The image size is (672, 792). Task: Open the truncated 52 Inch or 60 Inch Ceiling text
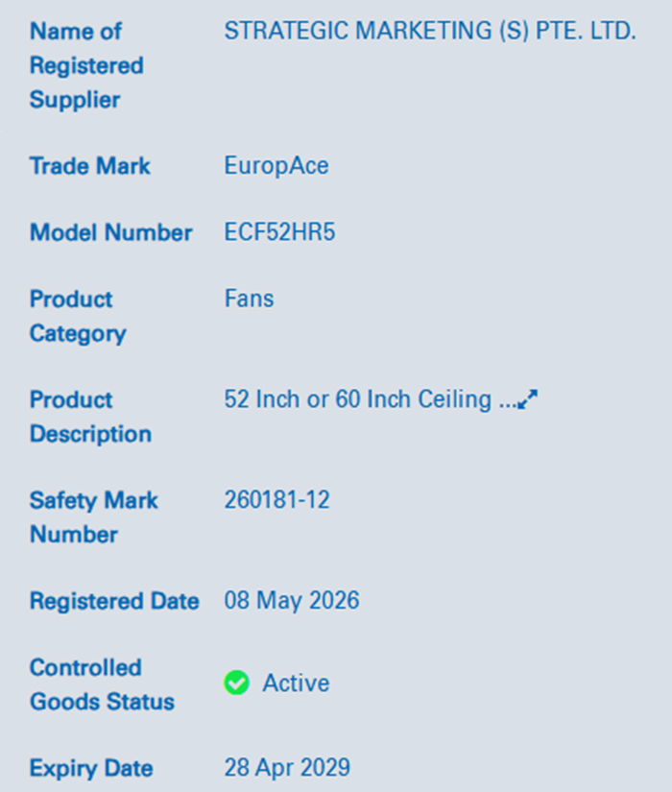(x=371, y=399)
